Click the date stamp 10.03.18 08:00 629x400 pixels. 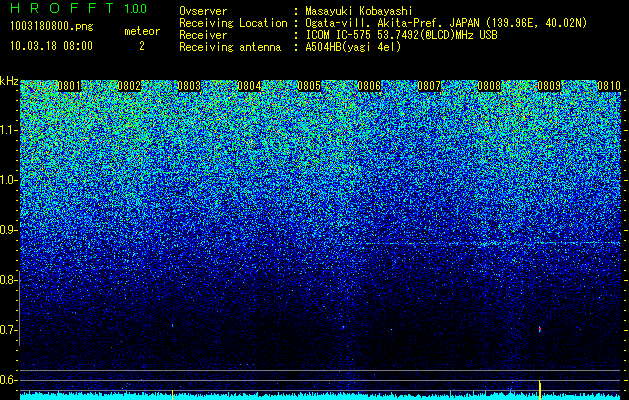point(51,45)
